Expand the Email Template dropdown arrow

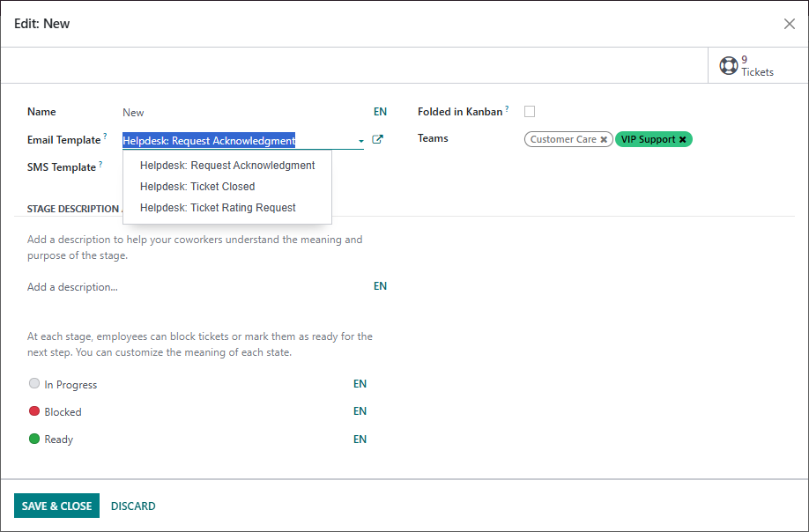(360, 141)
